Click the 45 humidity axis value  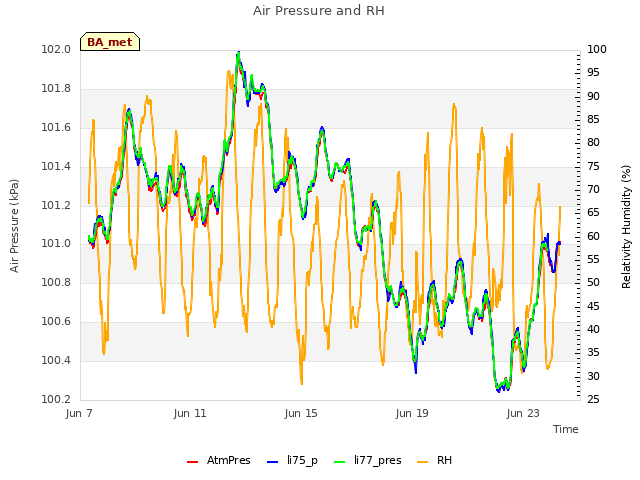(593, 306)
